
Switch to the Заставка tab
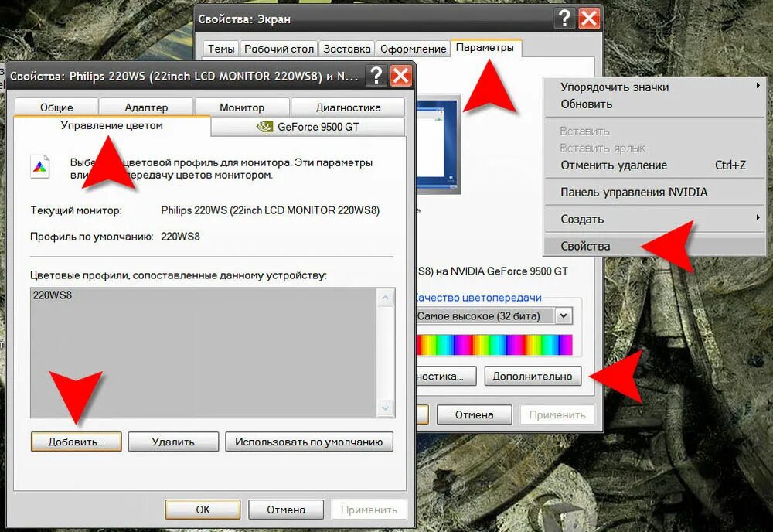pos(346,49)
